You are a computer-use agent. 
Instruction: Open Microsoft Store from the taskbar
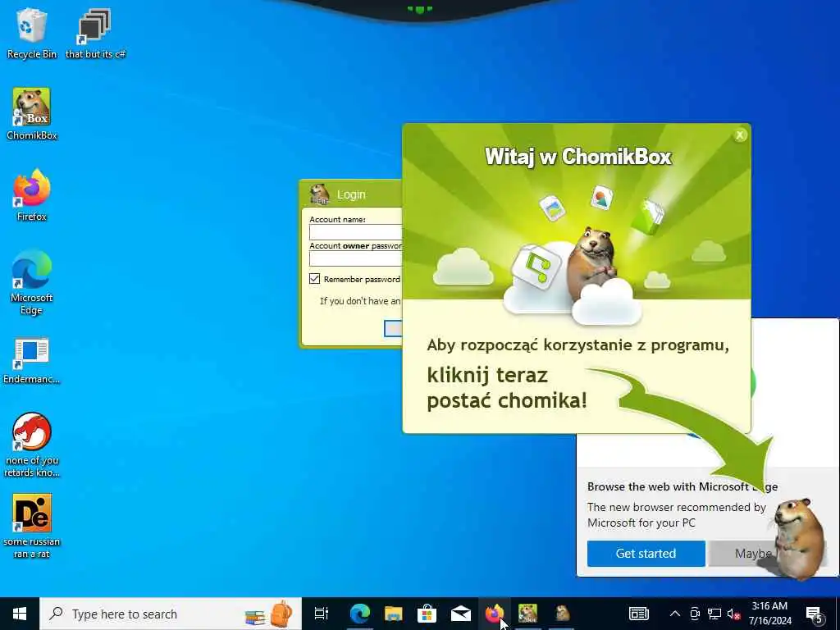coord(427,614)
